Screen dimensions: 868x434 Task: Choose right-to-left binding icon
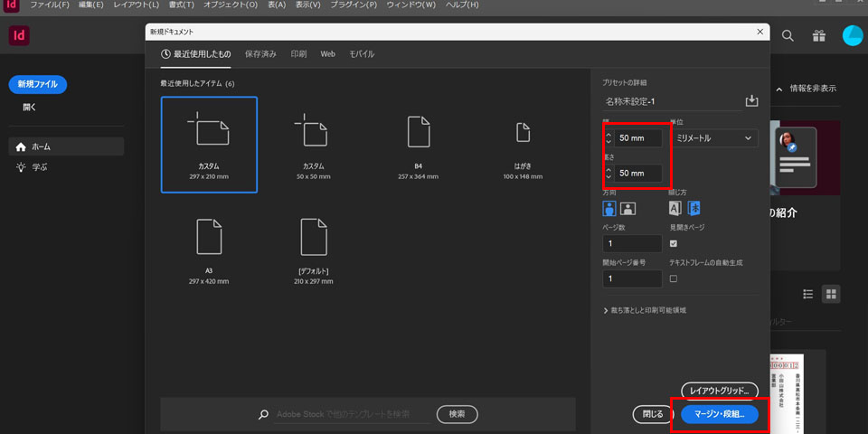[x=693, y=208]
